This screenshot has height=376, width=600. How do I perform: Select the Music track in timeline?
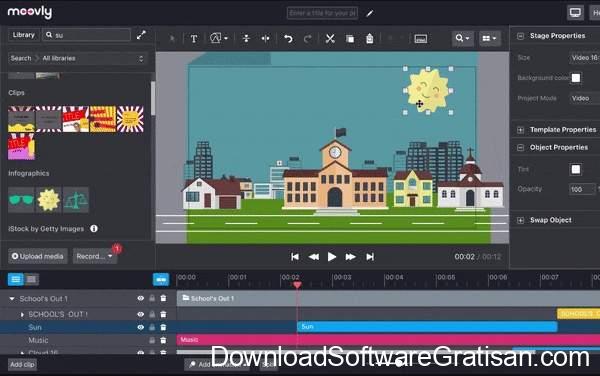click(388, 340)
